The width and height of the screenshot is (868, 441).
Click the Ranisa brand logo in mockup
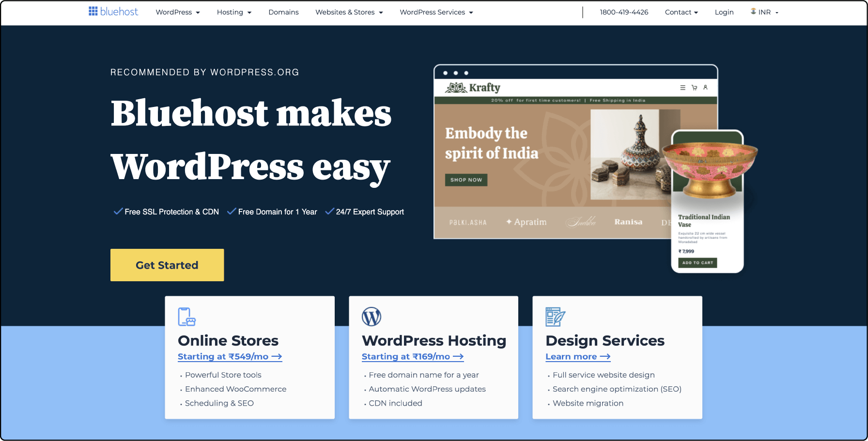click(x=628, y=222)
